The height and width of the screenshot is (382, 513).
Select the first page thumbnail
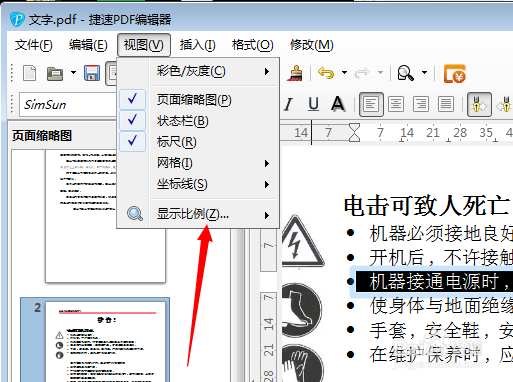tap(105, 216)
